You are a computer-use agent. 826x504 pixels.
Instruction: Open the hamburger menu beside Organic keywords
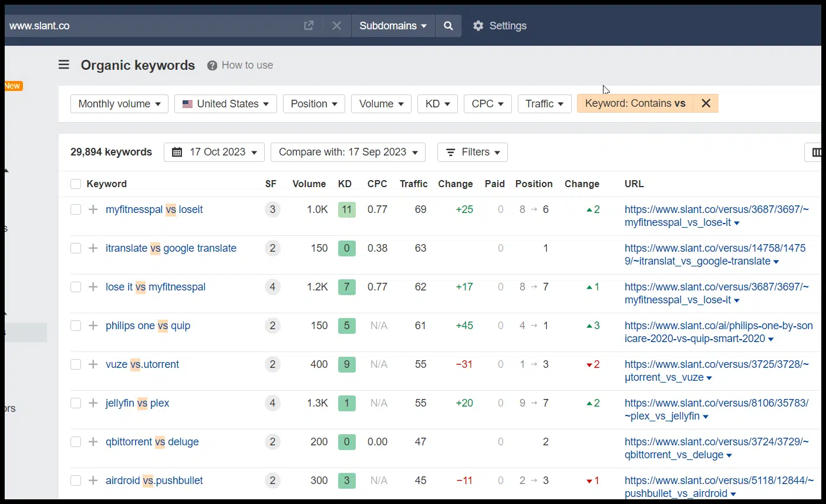(64, 65)
